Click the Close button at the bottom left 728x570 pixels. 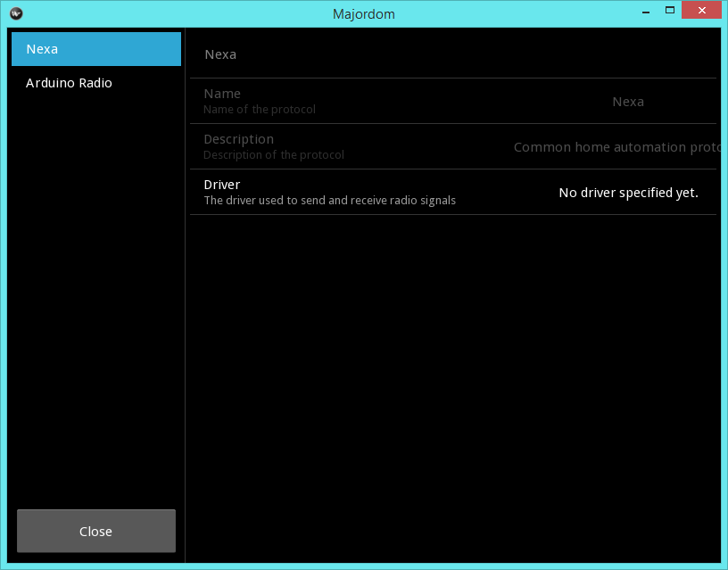click(x=95, y=531)
